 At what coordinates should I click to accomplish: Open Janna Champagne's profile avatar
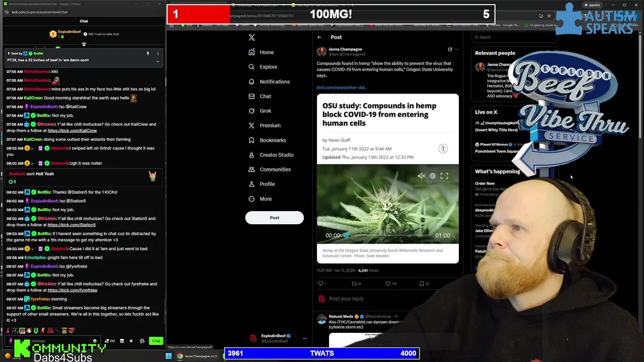point(321,51)
